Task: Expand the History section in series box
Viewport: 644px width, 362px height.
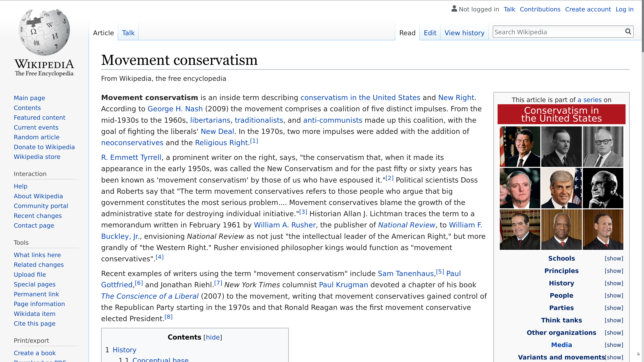Action: (614, 283)
